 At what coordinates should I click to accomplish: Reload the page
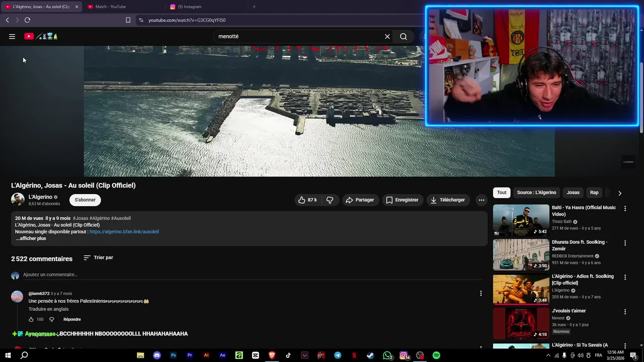coord(27,20)
